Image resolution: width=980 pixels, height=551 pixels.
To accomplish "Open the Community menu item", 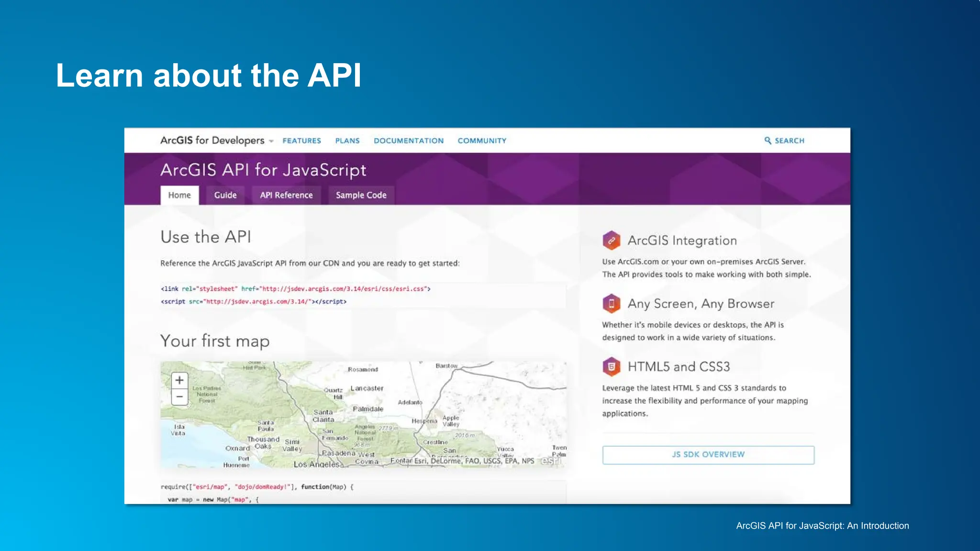I will pyautogui.click(x=482, y=141).
